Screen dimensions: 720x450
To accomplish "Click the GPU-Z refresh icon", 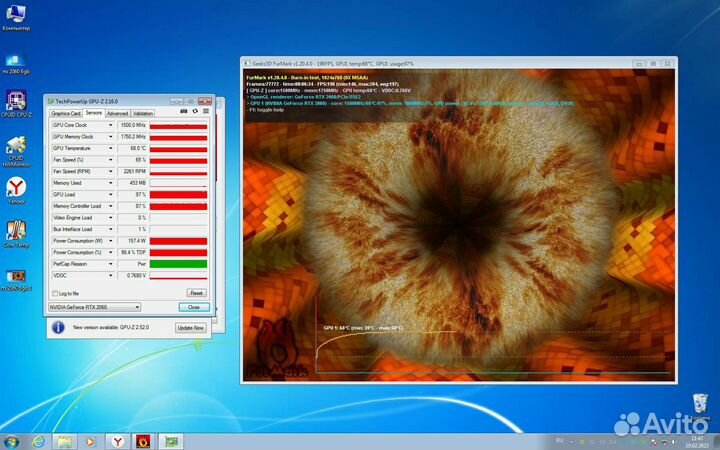I will coord(195,111).
